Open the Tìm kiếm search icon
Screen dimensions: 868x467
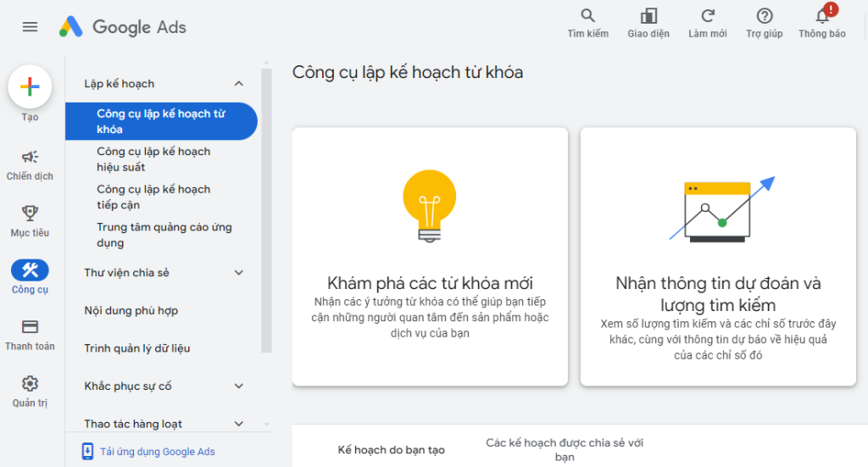tap(587, 17)
